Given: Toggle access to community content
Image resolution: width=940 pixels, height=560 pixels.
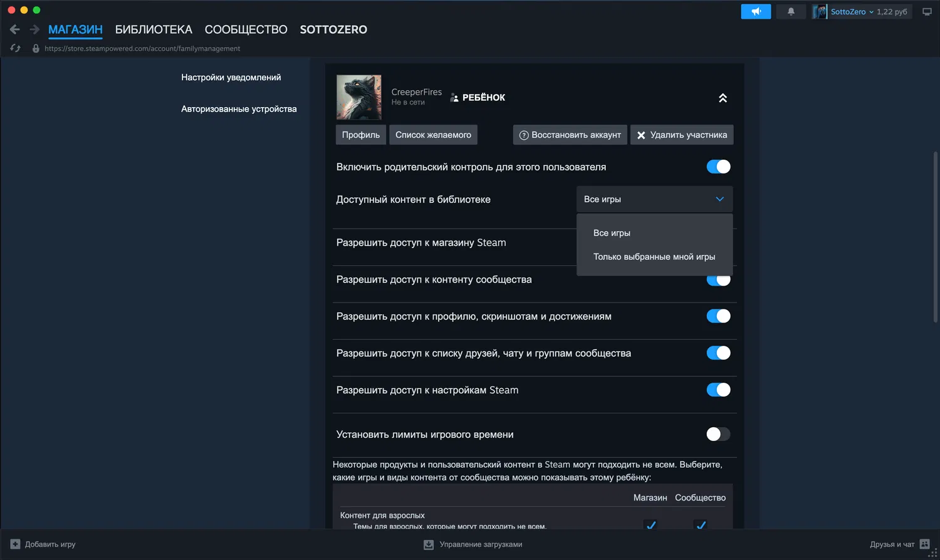Looking at the screenshot, I should click(718, 281).
